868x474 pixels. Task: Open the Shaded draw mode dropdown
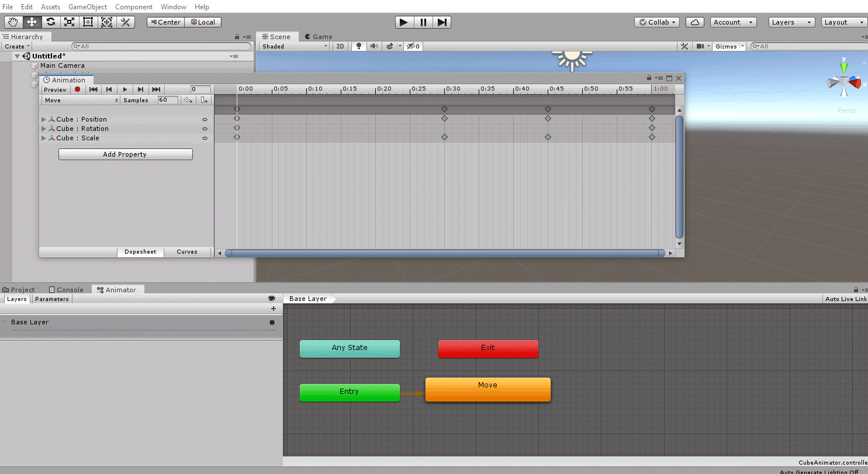293,46
